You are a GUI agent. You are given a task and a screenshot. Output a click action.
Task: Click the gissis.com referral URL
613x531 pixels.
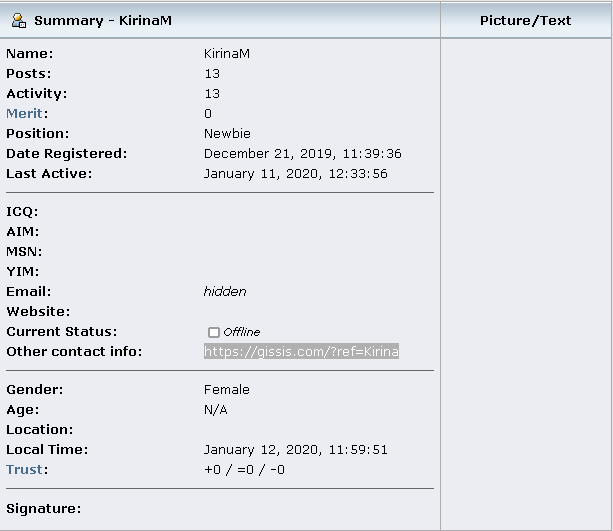click(x=301, y=352)
